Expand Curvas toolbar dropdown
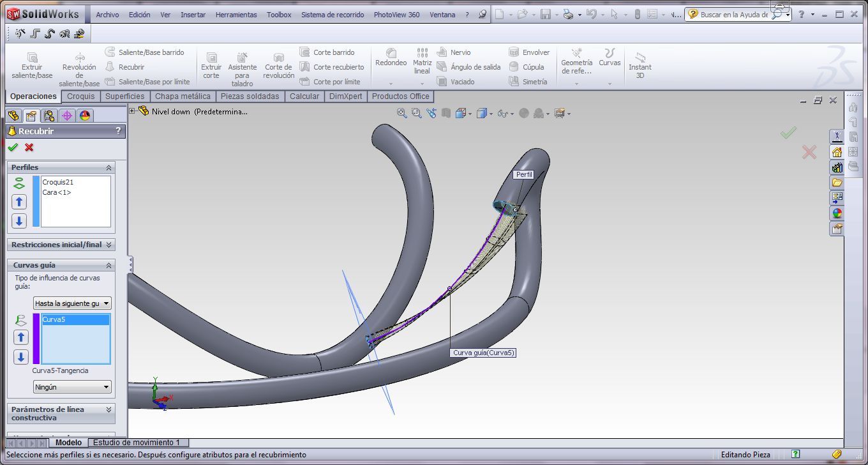Screen dimensions: 868x465 click(x=610, y=84)
